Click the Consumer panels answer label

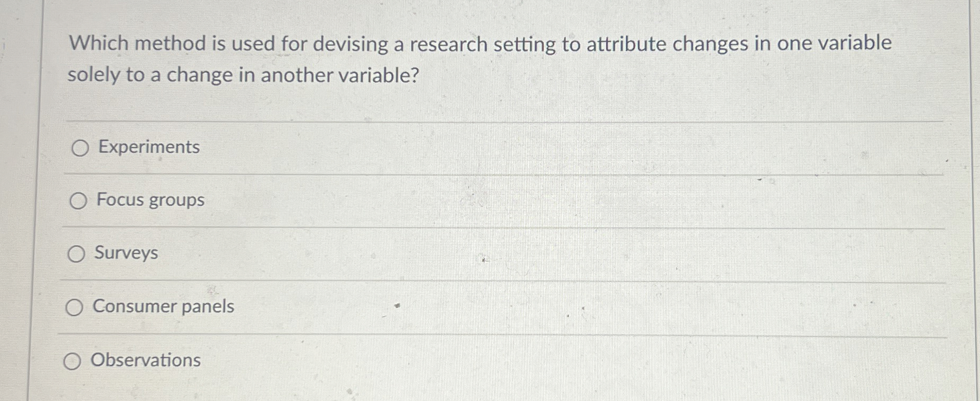click(163, 307)
